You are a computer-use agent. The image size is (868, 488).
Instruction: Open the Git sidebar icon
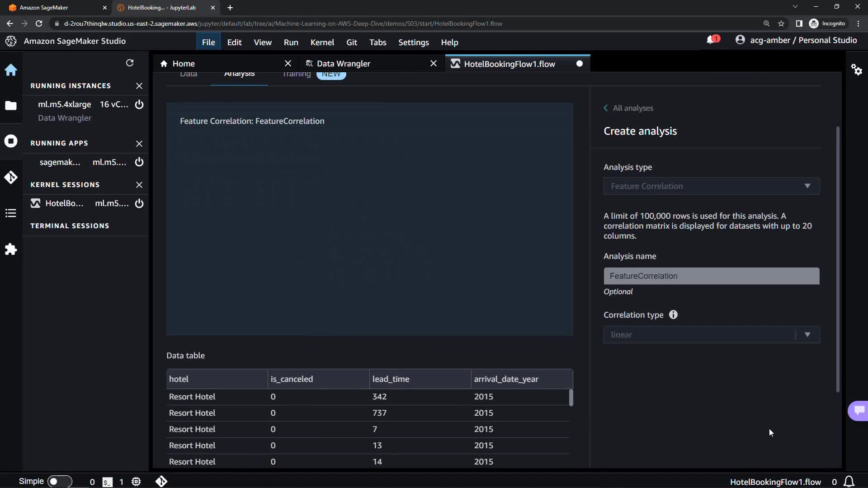pos(11,177)
